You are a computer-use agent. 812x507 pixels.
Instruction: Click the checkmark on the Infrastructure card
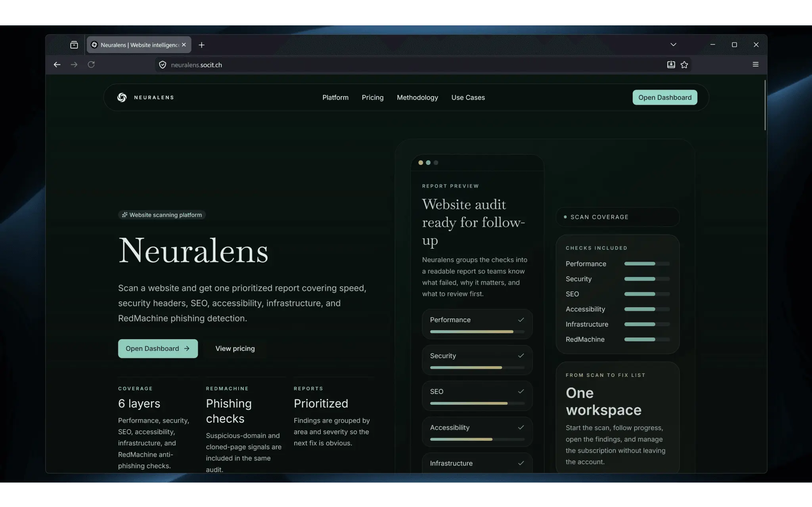[x=521, y=463]
